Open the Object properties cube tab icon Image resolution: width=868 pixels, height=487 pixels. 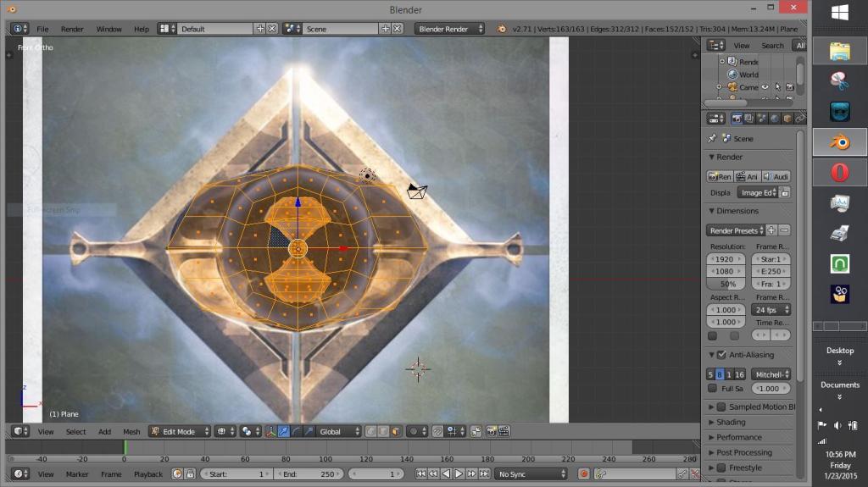click(787, 119)
